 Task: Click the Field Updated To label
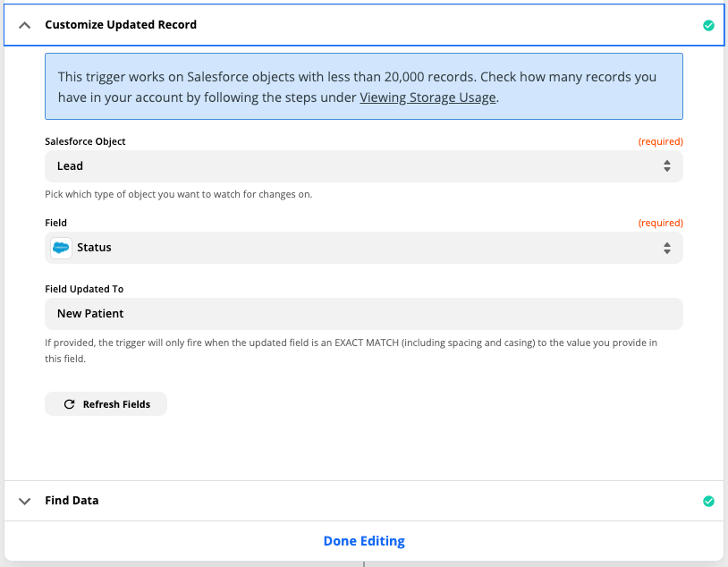tap(84, 289)
